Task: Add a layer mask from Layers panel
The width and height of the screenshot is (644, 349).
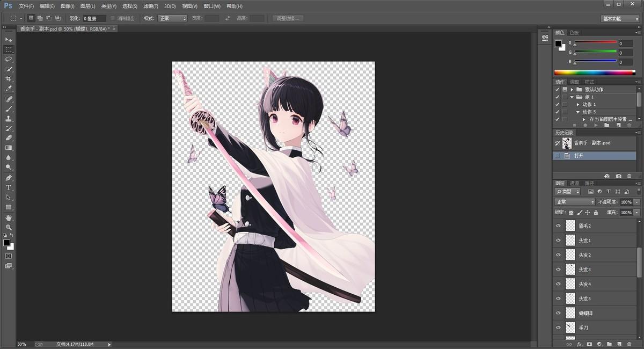Action: click(589, 344)
